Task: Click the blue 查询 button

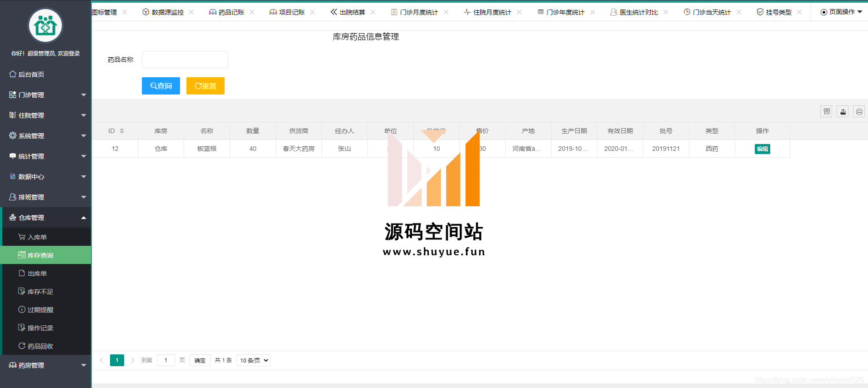Action: click(x=161, y=86)
